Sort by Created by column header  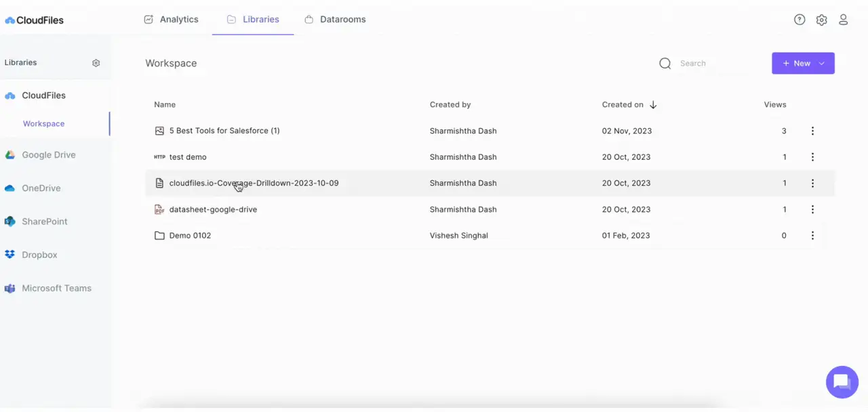point(450,104)
